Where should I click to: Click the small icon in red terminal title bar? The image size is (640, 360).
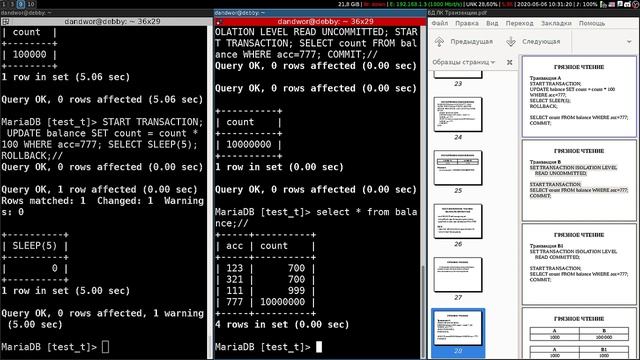[219, 22]
